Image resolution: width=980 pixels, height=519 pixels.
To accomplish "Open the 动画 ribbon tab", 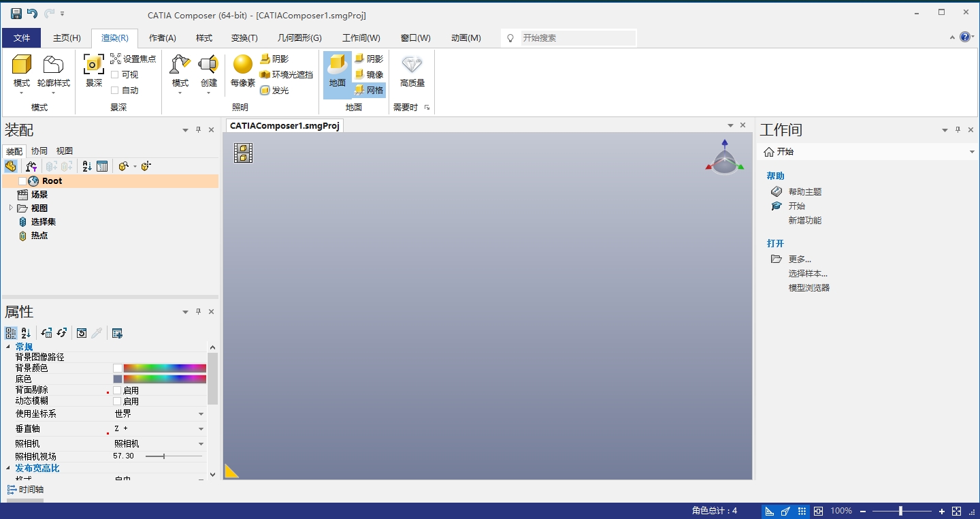I will coord(465,37).
